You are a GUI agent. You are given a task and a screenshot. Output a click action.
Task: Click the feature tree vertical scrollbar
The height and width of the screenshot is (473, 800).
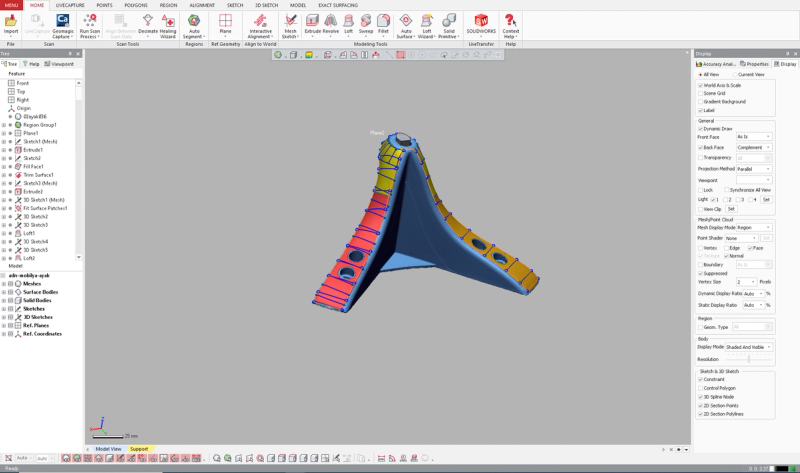point(79,170)
